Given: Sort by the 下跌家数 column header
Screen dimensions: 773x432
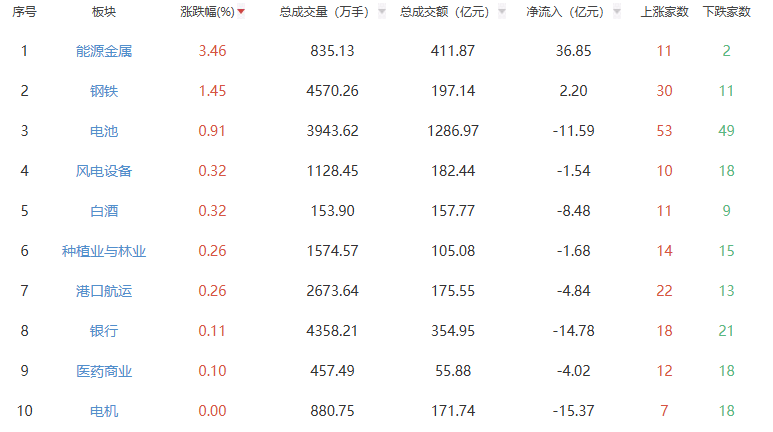Looking at the screenshot, I should 726,12.
